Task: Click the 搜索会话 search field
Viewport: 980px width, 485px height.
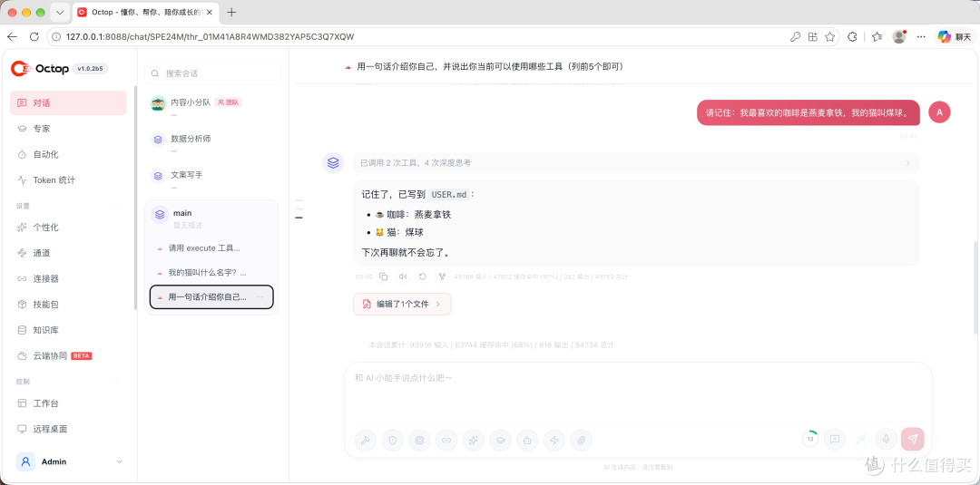Action: coord(213,73)
